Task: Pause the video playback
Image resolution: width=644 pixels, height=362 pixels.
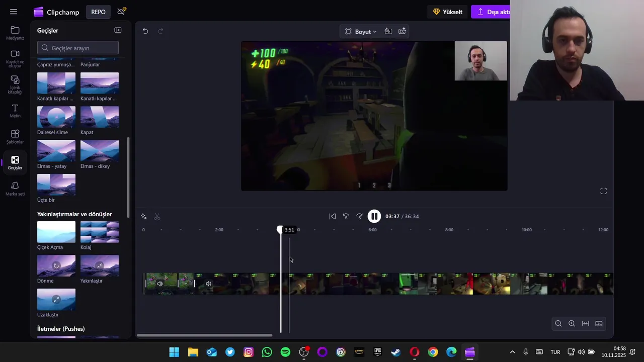Action: (374, 216)
